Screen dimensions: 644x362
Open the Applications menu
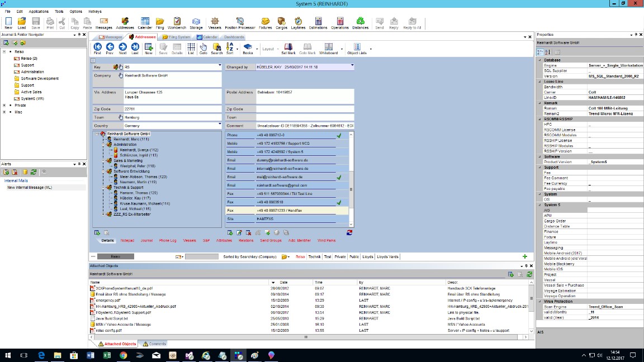coord(39,11)
